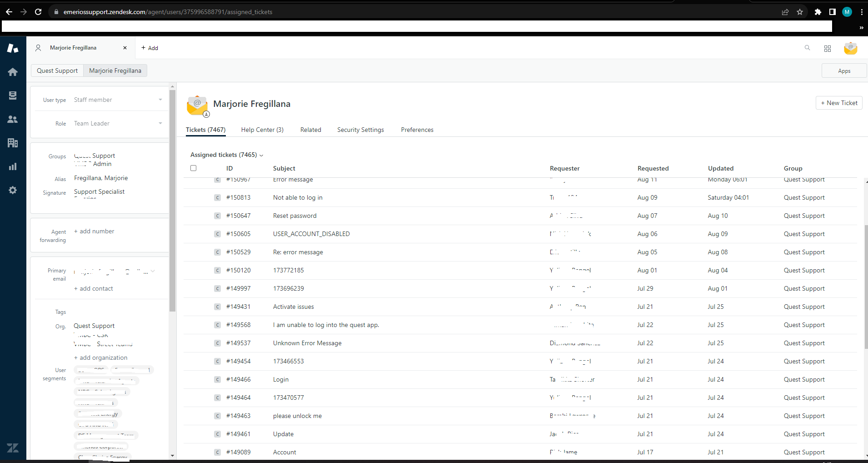Share this page from address bar
The image size is (868, 463).
(785, 12)
